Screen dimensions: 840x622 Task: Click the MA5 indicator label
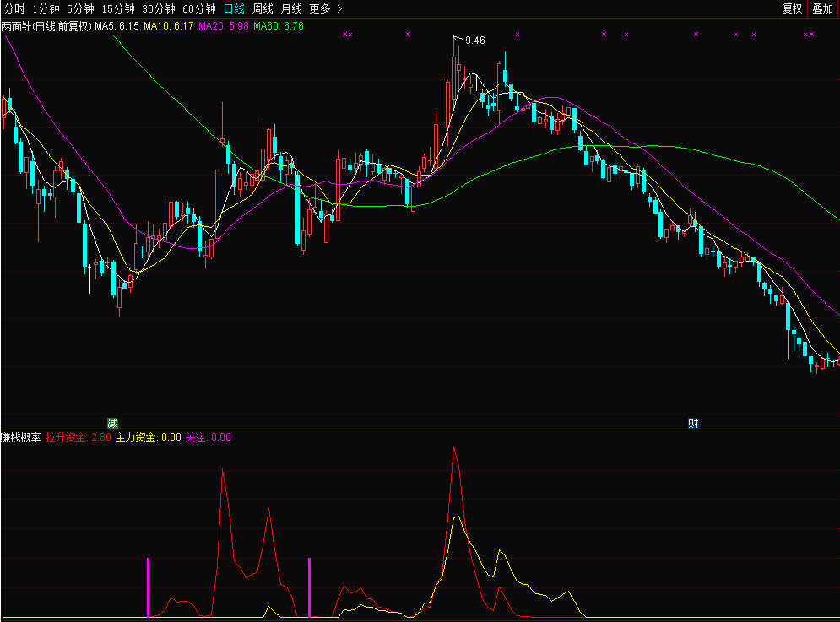pos(117,26)
